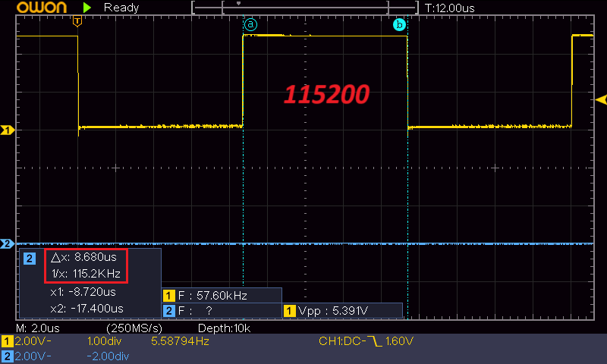Select the channel 1 ground level marker
The width and height of the screenshot is (607, 364).
pyautogui.click(x=8, y=130)
